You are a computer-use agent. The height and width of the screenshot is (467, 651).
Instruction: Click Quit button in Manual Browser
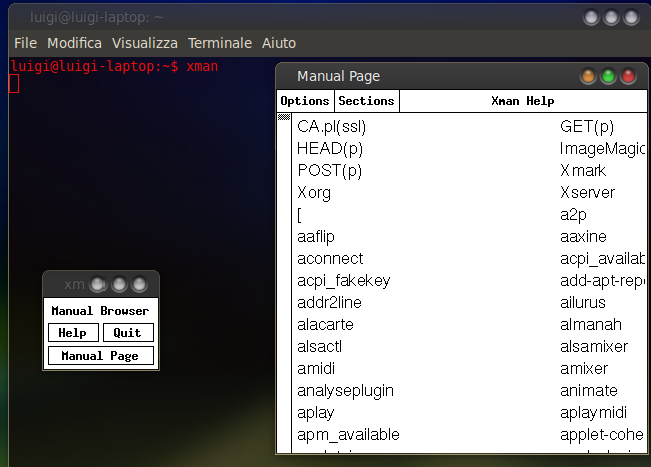[x=128, y=333]
